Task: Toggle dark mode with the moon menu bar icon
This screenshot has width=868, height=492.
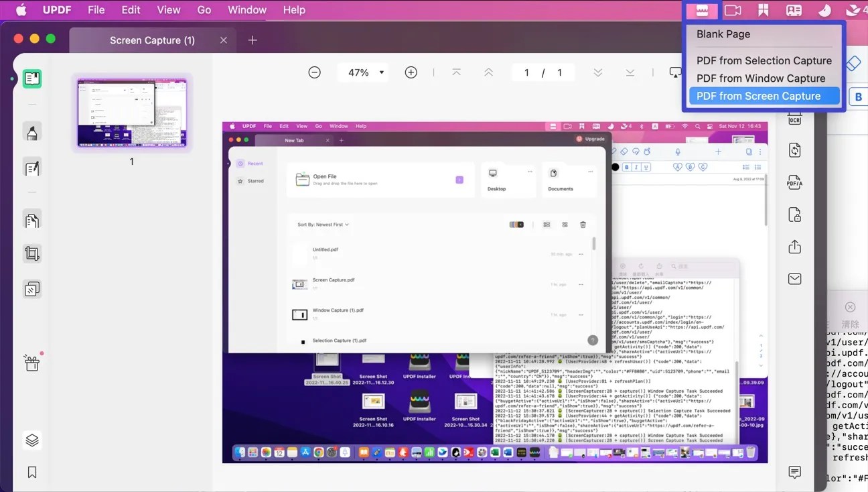Action: 823,9
